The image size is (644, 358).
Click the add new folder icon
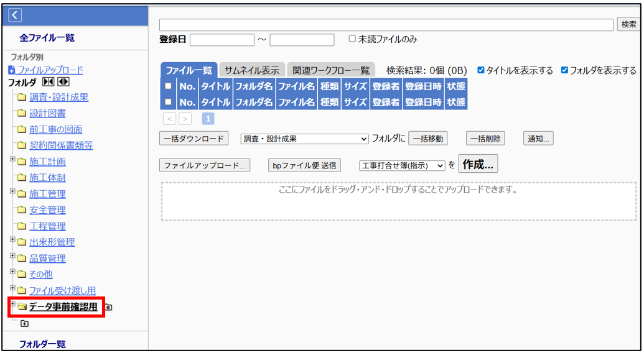[x=24, y=323]
